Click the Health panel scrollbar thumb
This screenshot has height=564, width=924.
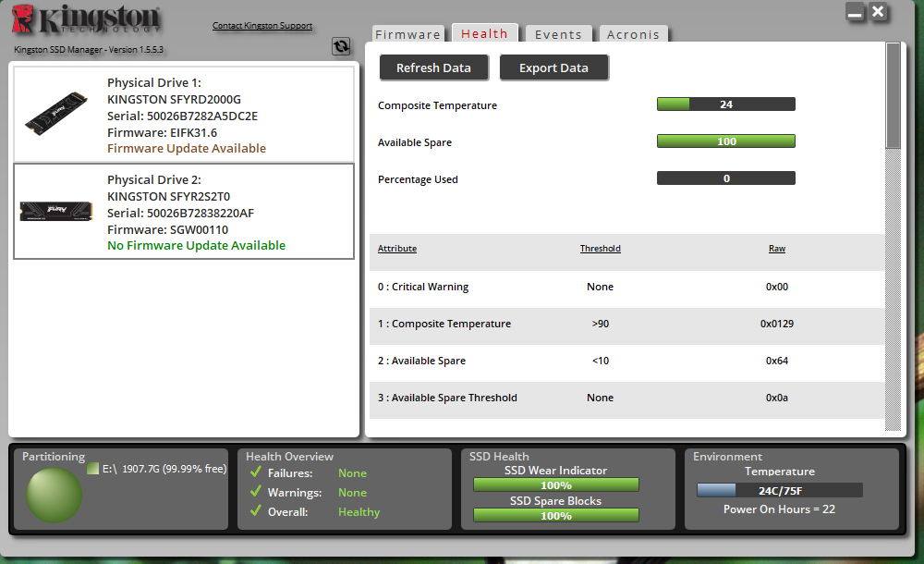click(893, 95)
